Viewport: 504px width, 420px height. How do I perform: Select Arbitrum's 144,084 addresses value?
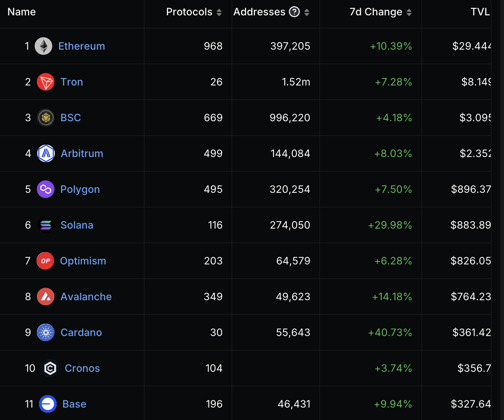point(290,153)
